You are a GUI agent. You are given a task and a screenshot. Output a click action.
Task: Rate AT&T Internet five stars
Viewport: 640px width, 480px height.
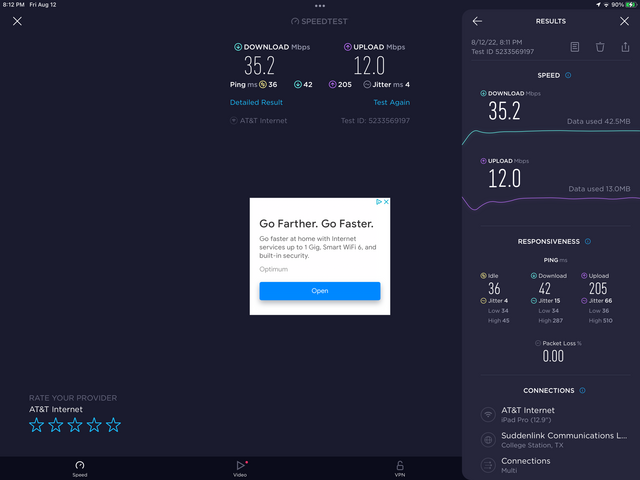tap(113, 425)
